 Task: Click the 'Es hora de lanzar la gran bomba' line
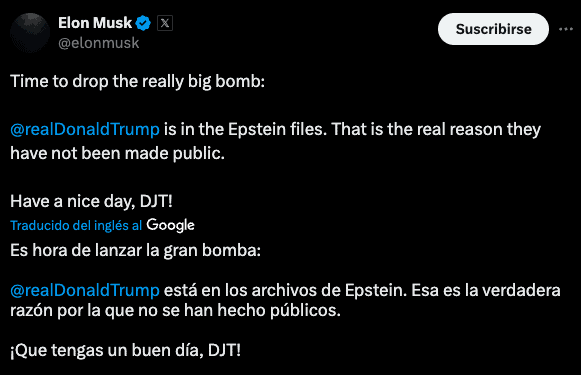click(136, 250)
